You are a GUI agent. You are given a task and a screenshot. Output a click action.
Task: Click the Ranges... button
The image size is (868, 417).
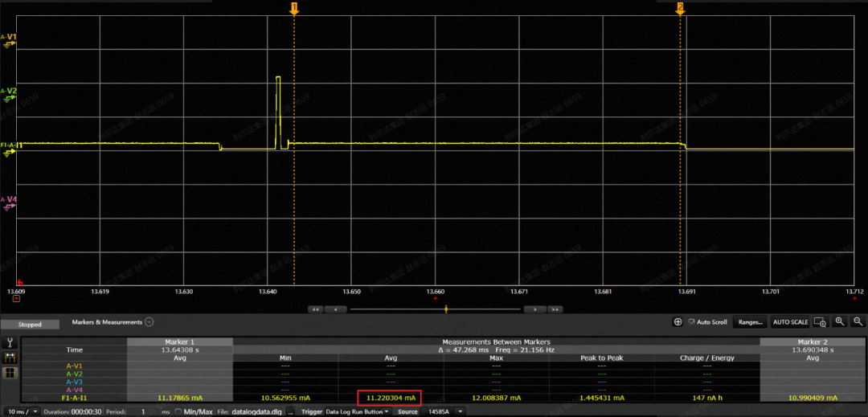pos(750,322)
